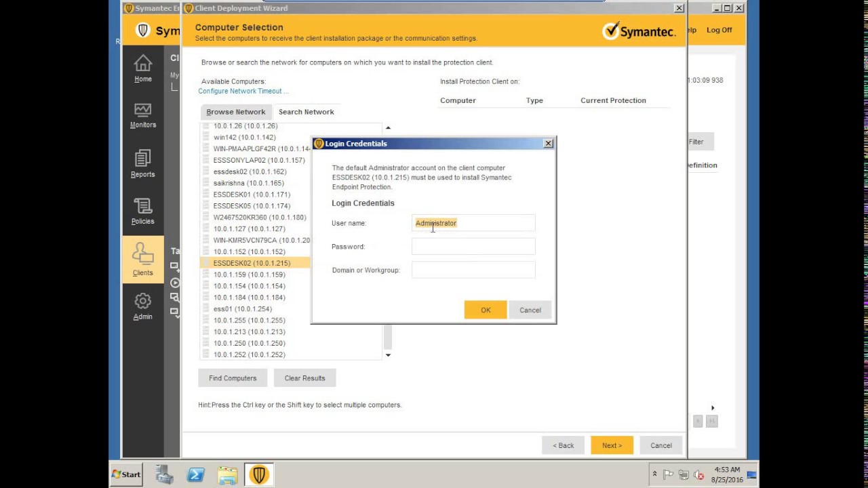
Task: Select computer win142 (10.0.1.142)
Action: pos(244,138)
